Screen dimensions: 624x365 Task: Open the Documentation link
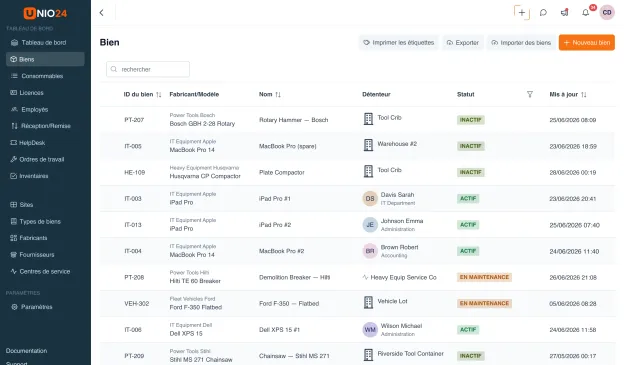click(26, 351)
